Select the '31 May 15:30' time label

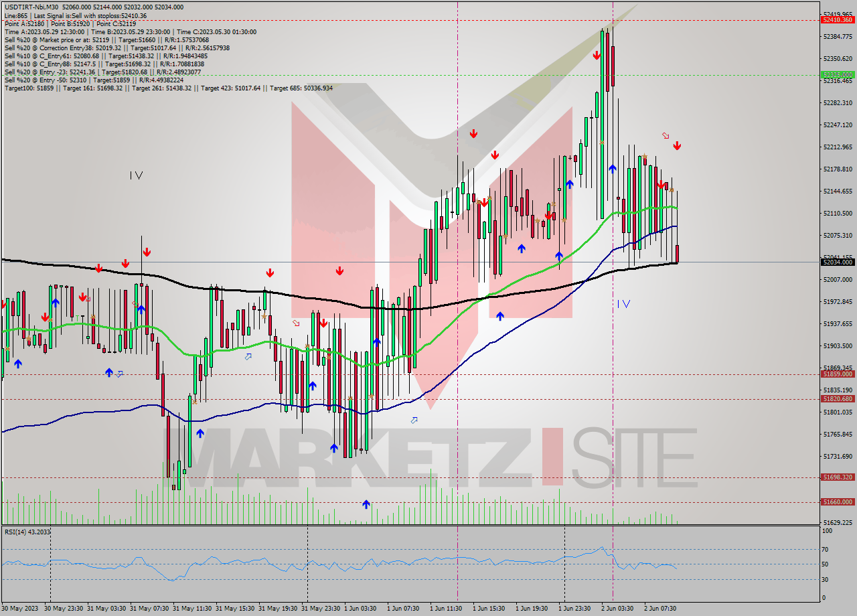point(235,608)
